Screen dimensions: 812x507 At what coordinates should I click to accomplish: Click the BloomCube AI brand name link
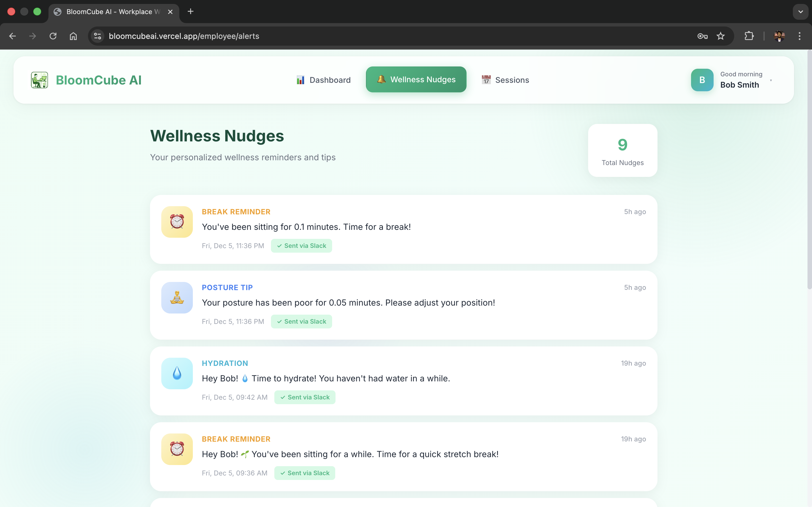point(99,80)
